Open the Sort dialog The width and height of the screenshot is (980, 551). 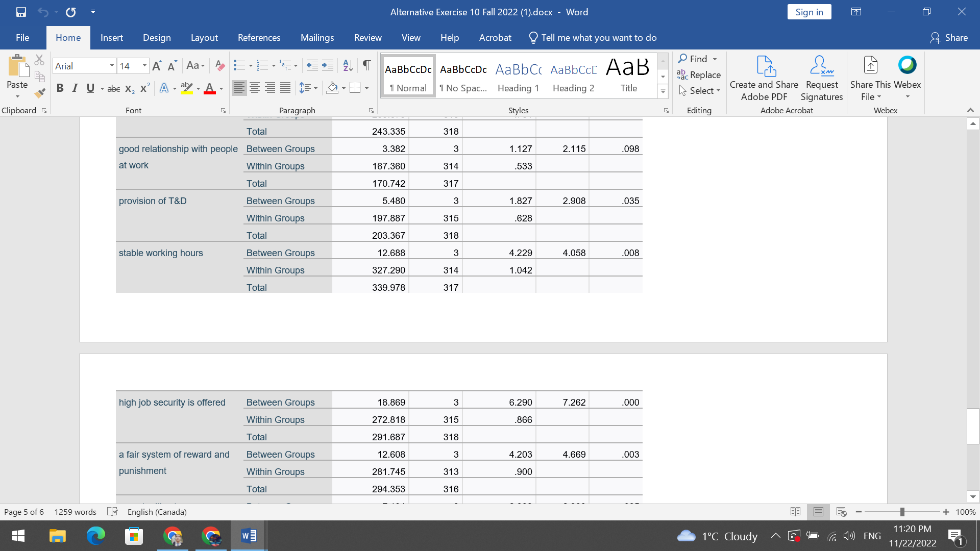click(x=348, y=65)
